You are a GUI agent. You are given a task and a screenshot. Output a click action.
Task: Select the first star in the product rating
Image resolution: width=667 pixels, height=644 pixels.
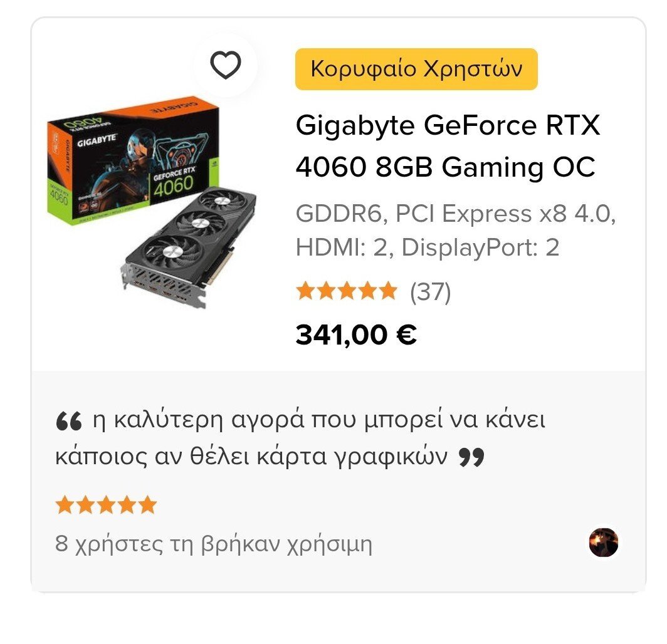(305, 291)
